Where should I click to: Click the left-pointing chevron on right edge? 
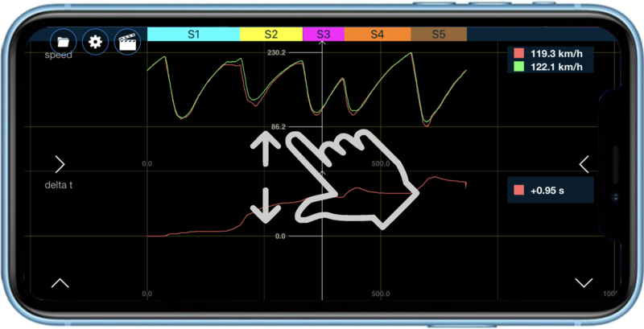pyautogui.click(x=584, y=164)
